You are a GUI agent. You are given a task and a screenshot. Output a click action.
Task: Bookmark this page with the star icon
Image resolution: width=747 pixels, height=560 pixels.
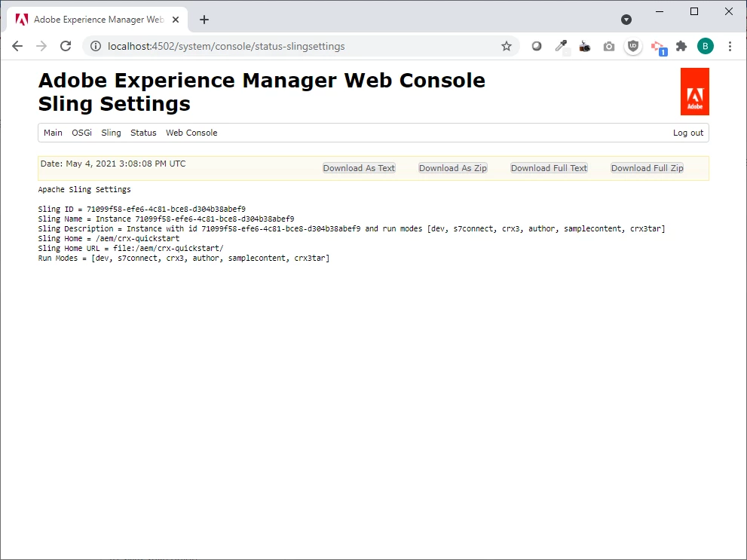tap(507, 46)
